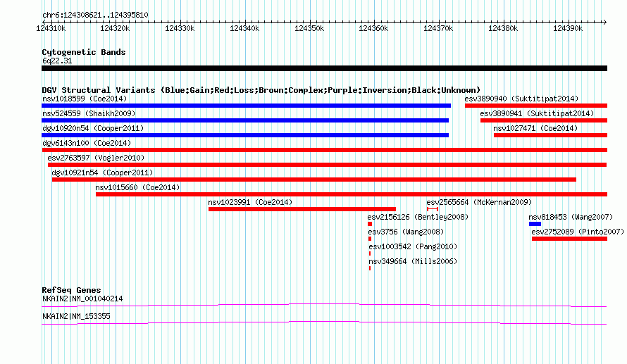627x364 pixels.
Task: Click the esv3890940 (Suktitipat2014) label
Action: pyautogui.click(x=521, y=99)
